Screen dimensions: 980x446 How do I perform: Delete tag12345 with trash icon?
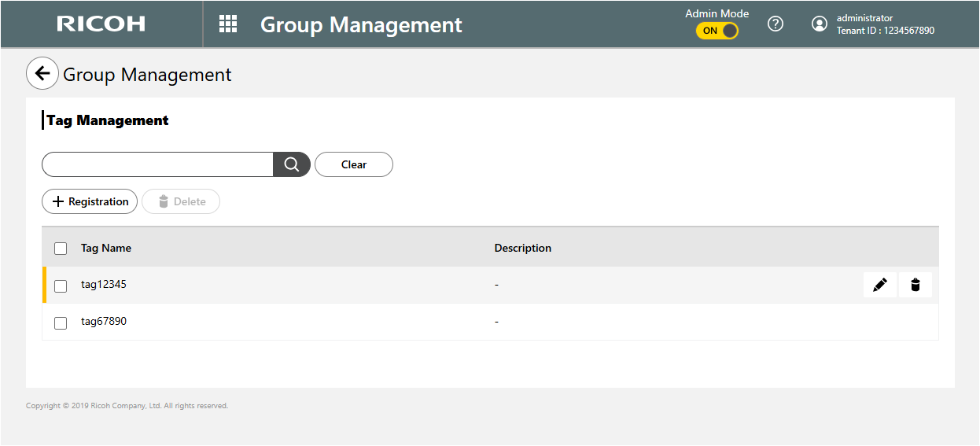(915, 285)
